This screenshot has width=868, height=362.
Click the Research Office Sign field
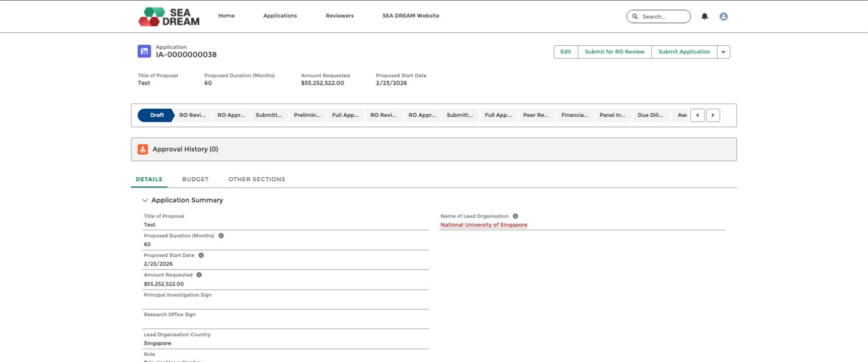(x=285, y=319)
